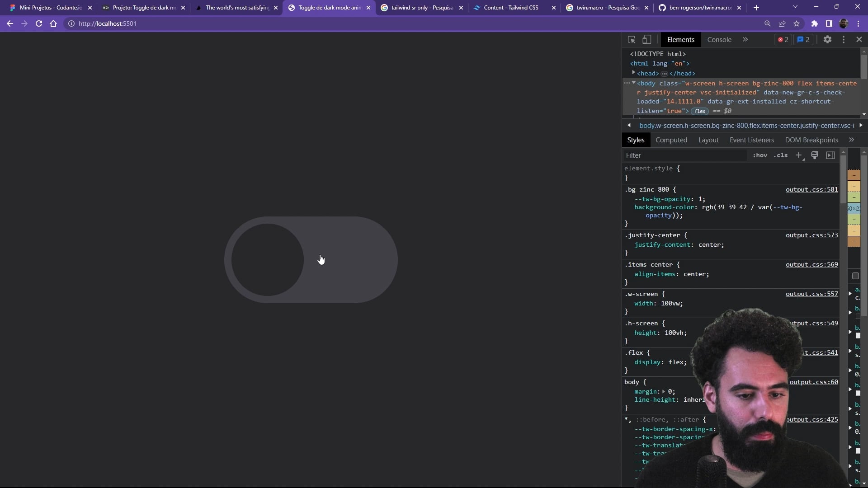The image size is (868, 488).
Task: Toggle the :hov element state panel
Action: click(x=760, y=155)
